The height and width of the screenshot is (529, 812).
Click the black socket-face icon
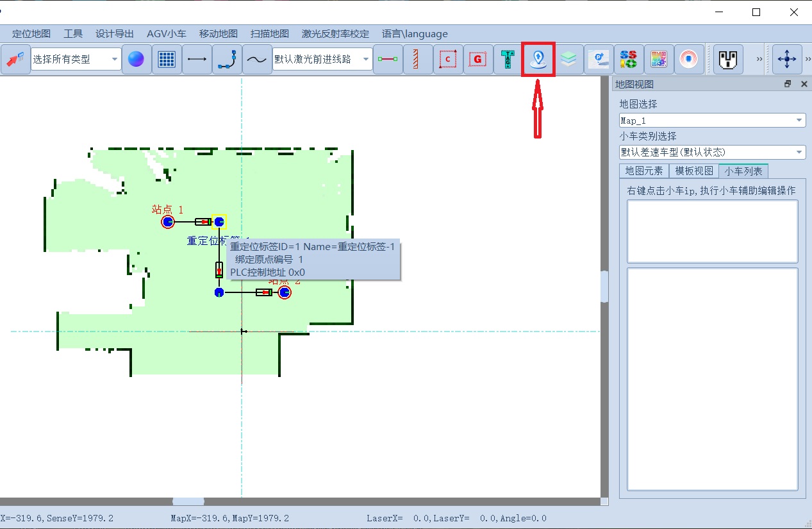pos(728,60)
